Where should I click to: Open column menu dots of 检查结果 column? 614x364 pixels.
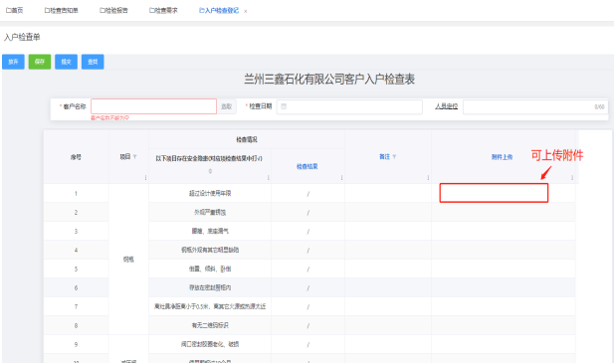click(x=342, y=178)
